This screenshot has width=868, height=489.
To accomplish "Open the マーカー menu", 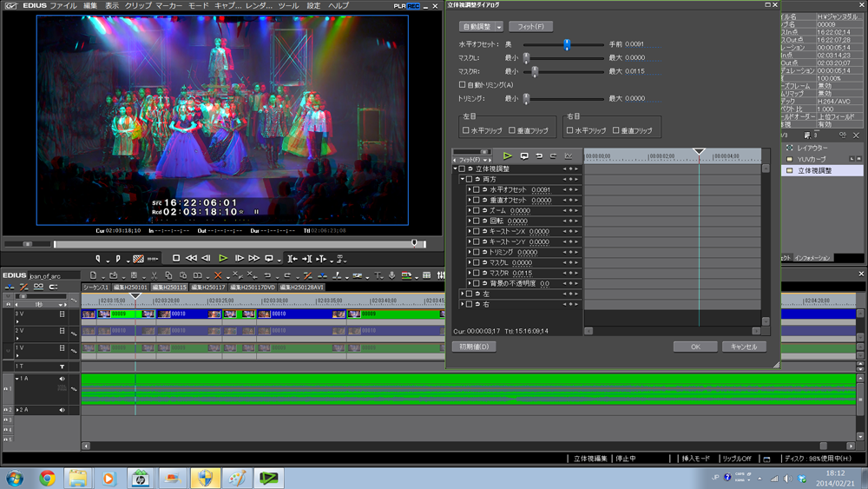I will click(x=169, y=5).
